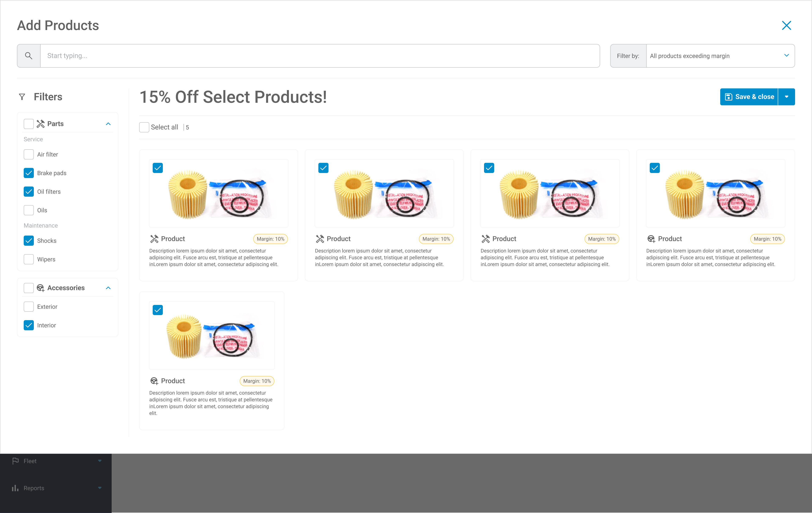Check the Select all box
Image resolution: width=812 pixels, height=513 pixels.
[144, 127]
